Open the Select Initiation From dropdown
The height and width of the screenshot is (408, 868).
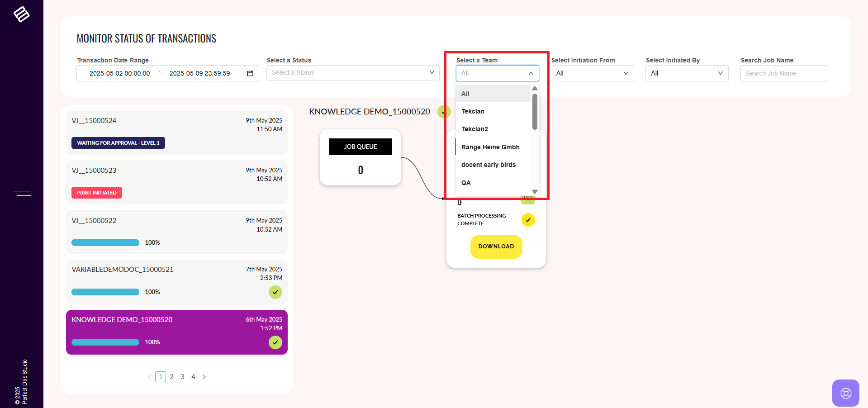[592, 73]
